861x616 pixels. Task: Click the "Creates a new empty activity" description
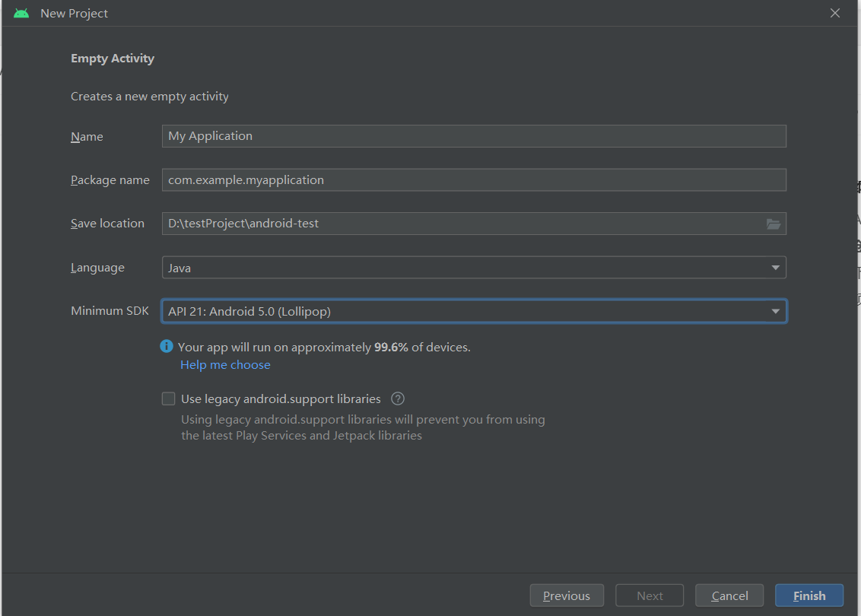(x=149, y=97)
